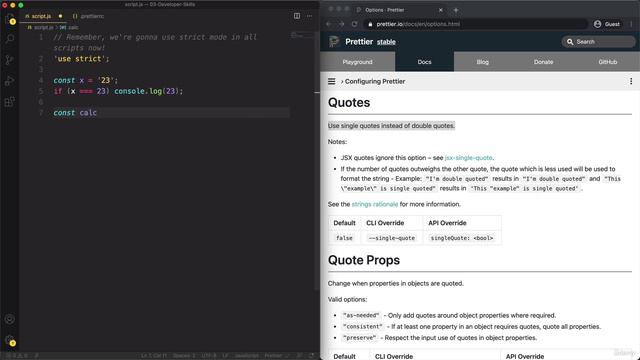This screenshot has width=640, height=360.
Task: Open the Search view in VS Code
Action: click(x=10, y=39)
